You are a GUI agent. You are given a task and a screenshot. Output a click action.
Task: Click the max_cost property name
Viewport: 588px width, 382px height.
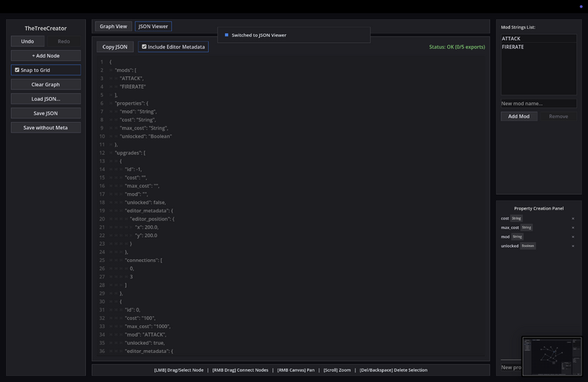510,227
